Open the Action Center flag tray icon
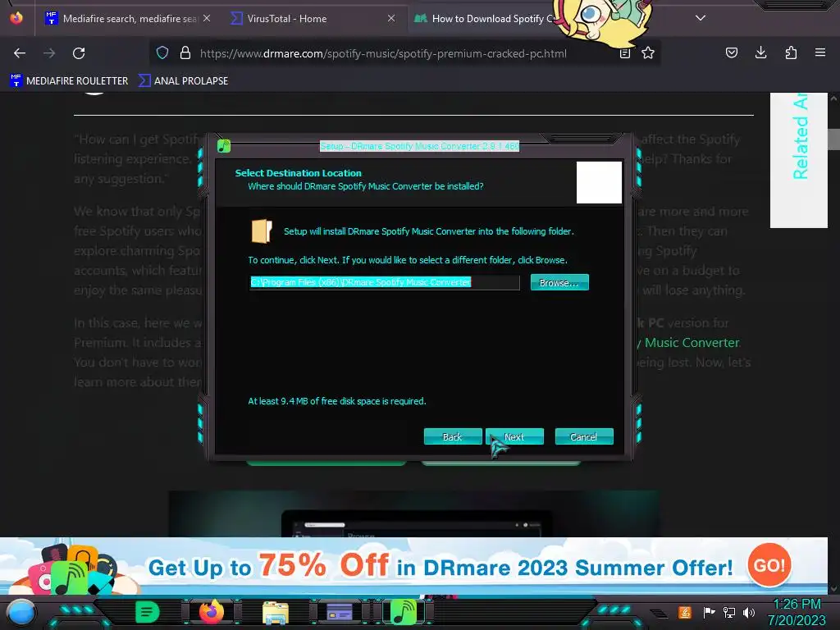The height and width of the screenshot is (630, 840). pyautogui.click(x=708, y=612)
